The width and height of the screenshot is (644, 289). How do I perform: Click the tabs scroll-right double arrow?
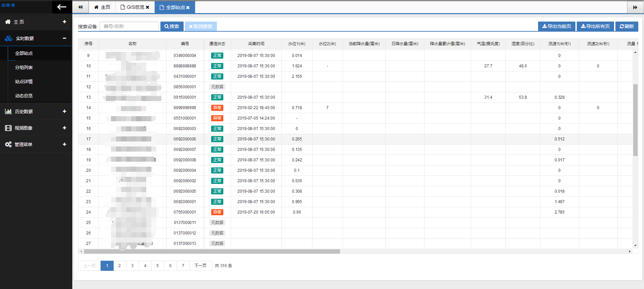click(635, 7)
